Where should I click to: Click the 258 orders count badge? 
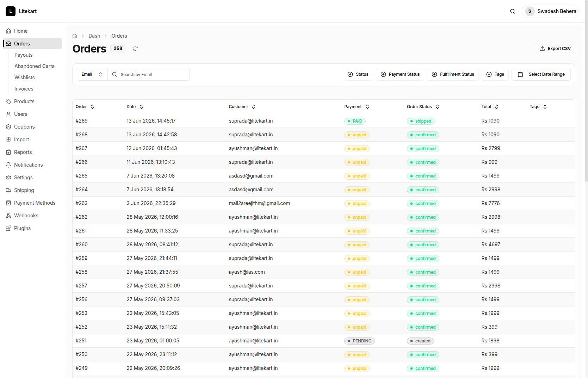click(118, 49)
